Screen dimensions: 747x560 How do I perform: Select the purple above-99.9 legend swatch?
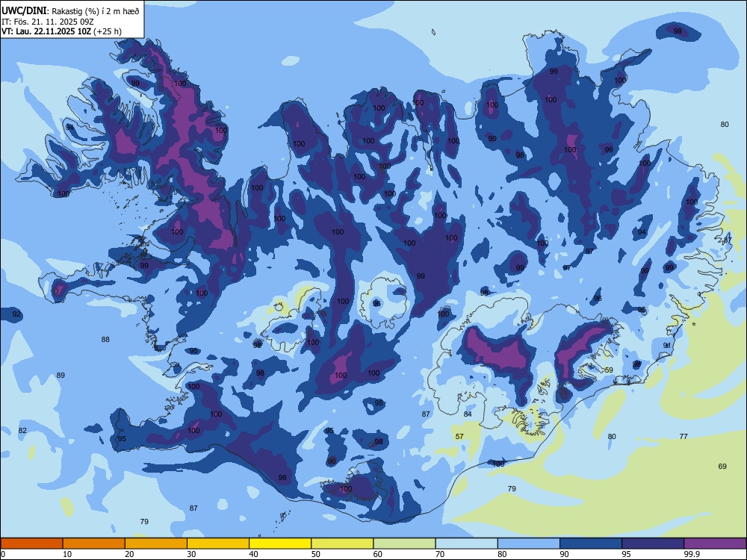coord(715,544)
